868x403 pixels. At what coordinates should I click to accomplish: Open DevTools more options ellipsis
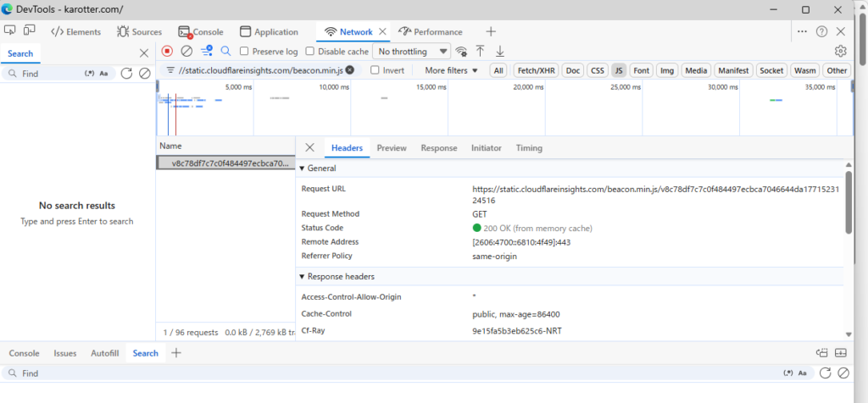802,31
